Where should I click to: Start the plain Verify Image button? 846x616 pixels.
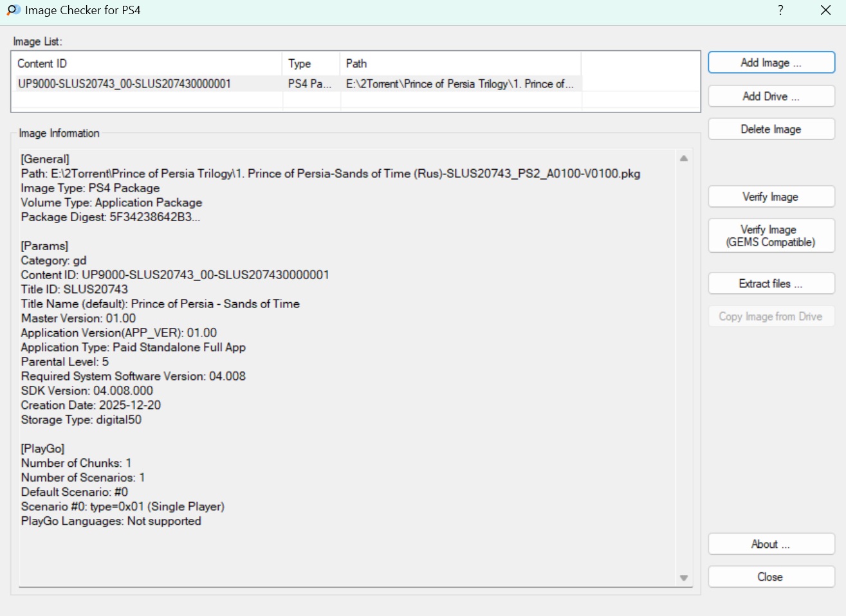pos(771,197)
